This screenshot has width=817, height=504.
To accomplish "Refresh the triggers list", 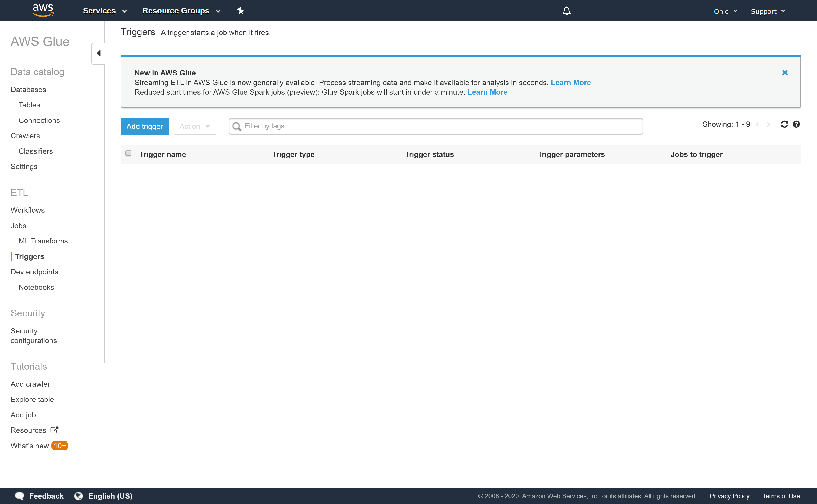I will coord(785,124).
